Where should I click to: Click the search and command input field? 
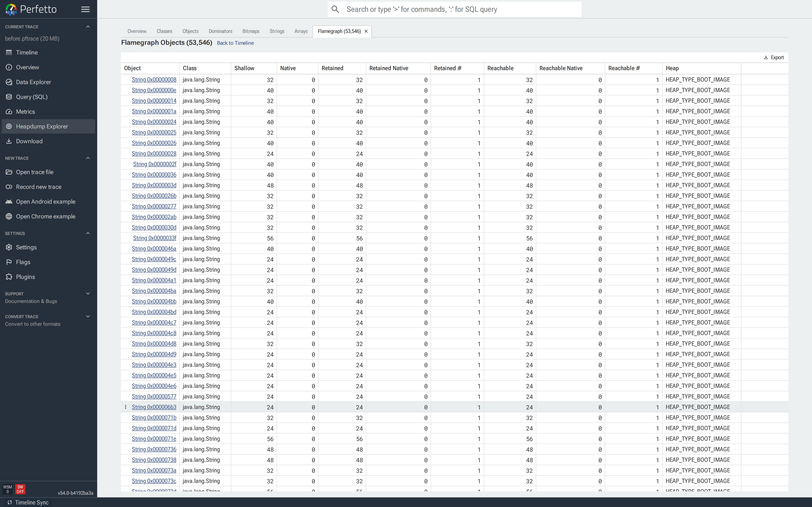[x=460, y=9]
